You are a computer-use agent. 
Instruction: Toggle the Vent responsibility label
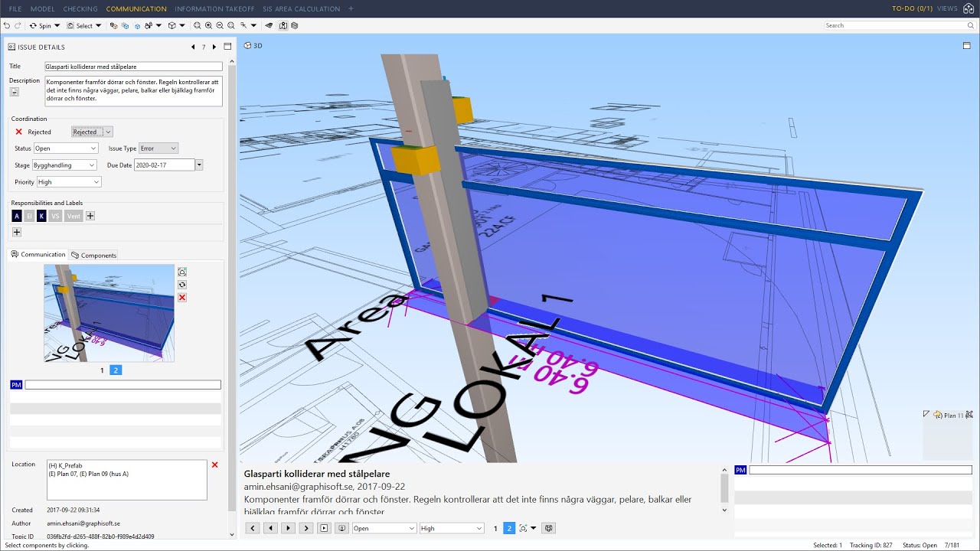(73, 216)
